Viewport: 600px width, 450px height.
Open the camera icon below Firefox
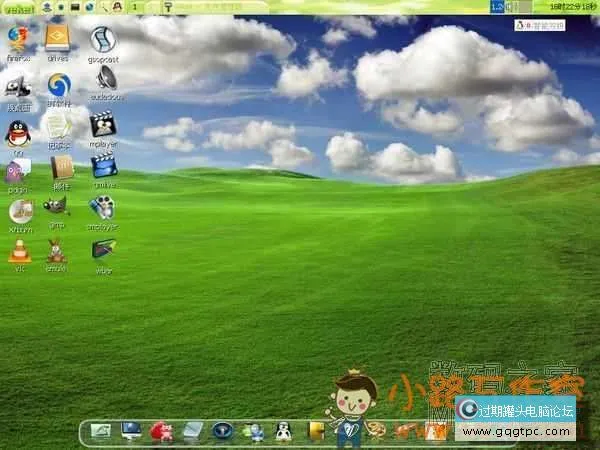tap(18, 87)
